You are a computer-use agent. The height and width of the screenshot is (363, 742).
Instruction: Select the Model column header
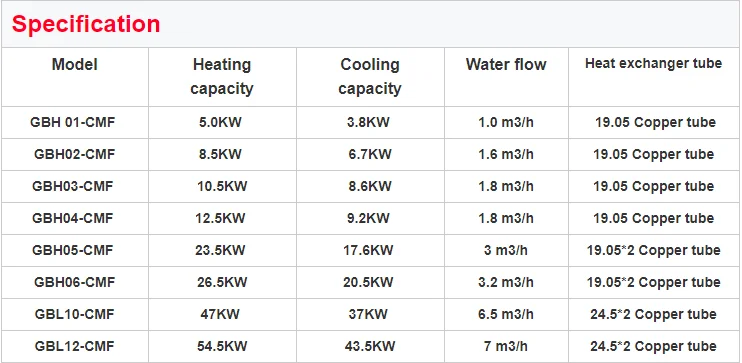tap(75, 64)
